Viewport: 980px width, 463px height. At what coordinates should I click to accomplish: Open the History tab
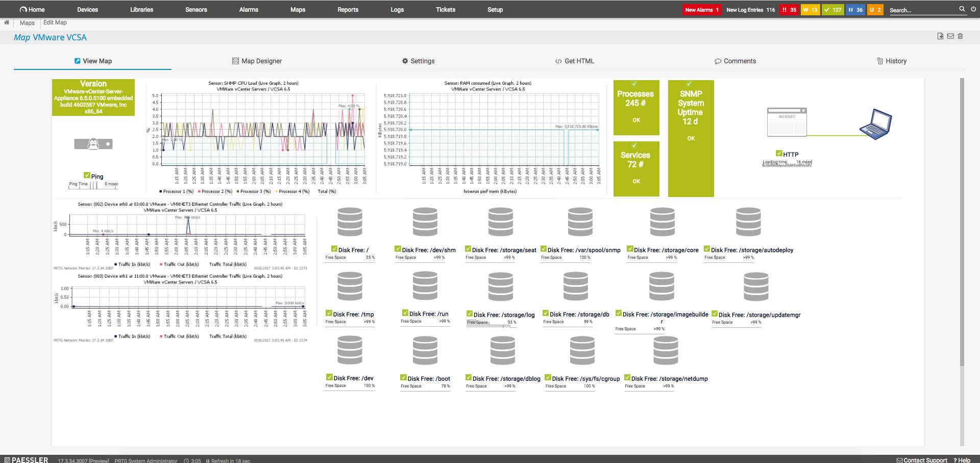[892, 61]
